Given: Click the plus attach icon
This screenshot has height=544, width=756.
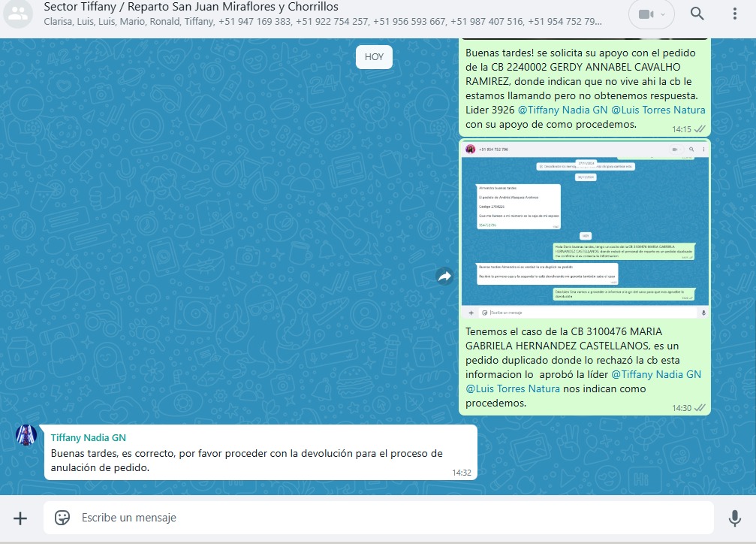Looking at the screenshot, I should (20, 518).
